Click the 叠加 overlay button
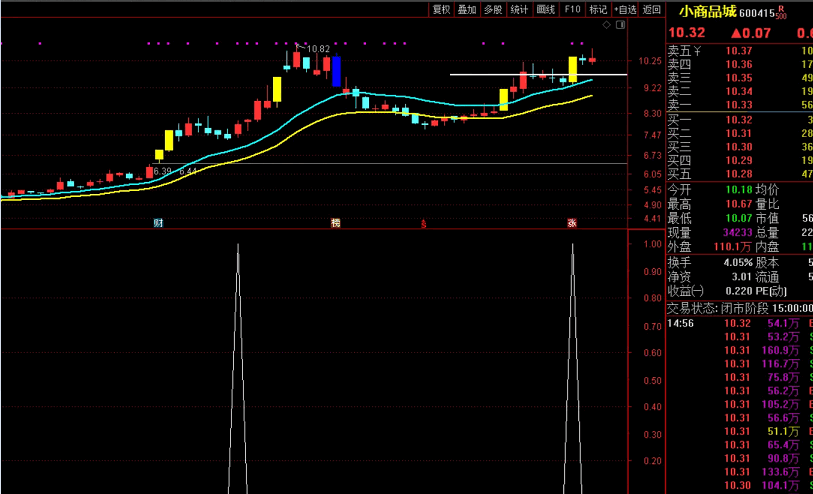Viewport: 813px width, 494px height. [467, 9]
